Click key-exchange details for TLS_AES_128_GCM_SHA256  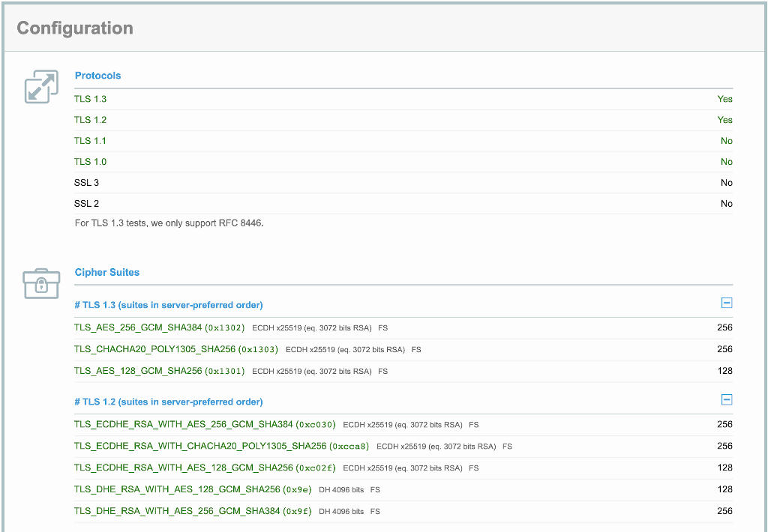coord(312,371)
